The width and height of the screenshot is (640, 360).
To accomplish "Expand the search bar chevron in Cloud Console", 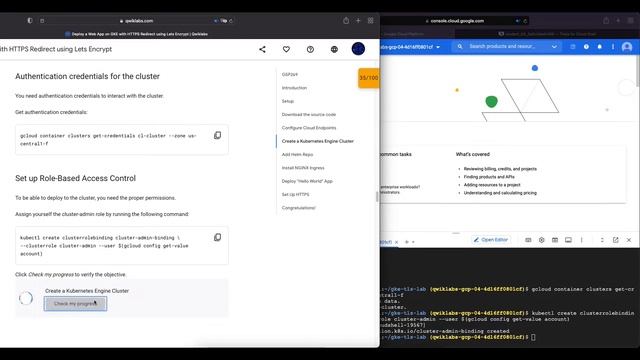I will pyautogui.click(x=554, y=47).
